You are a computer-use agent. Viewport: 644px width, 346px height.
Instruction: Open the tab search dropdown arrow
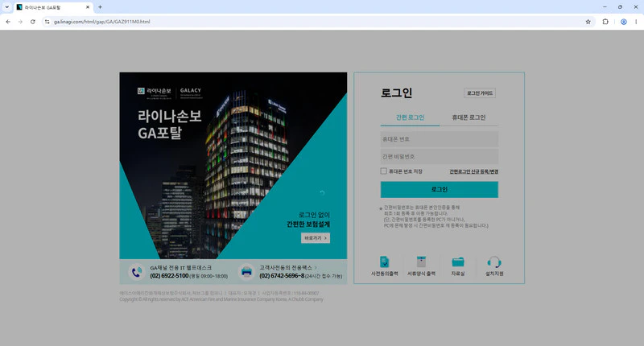click(x=6, y=7)
